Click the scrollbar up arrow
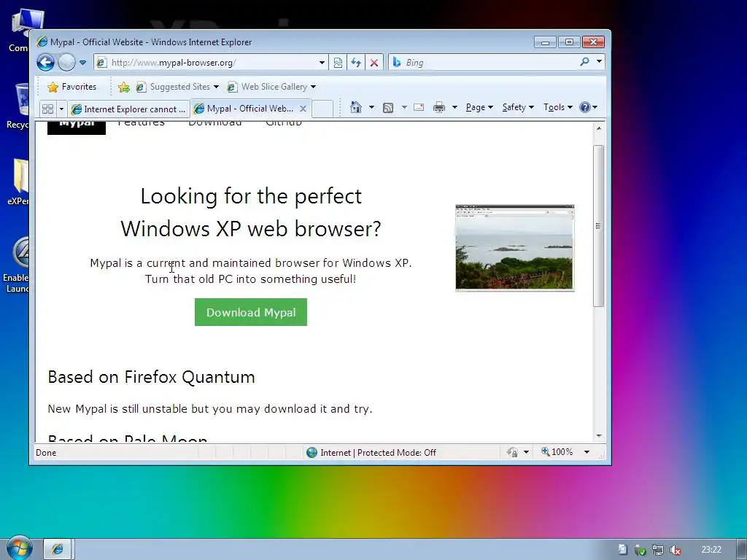The height and width of the screenshot is (560, 747). point(599,128)
